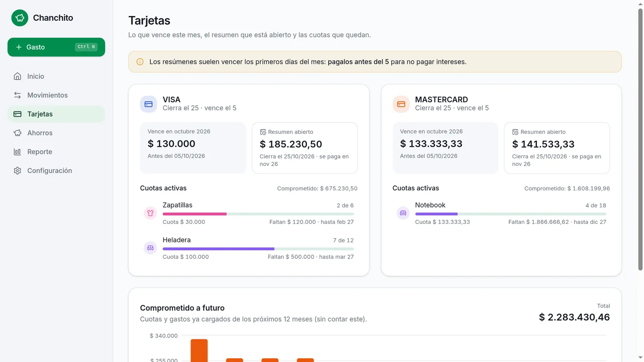Click the Movimientos arrows icon

coord(17,95)
